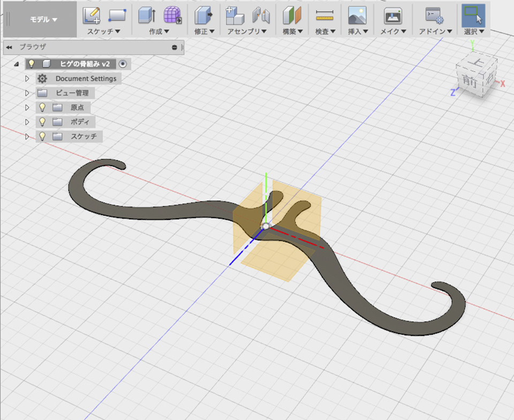Select the ボディ label in browser
This screenshot has width=514, height=420.
(80, 122)
